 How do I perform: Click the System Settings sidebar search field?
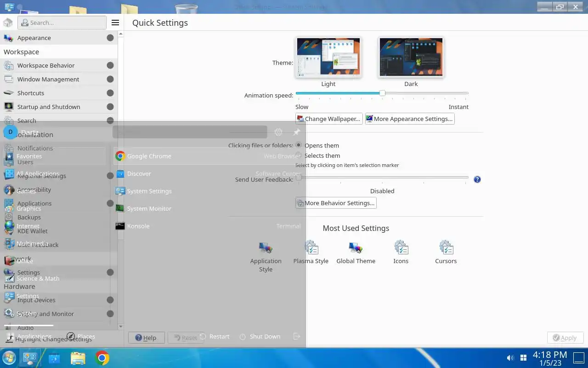pos(62,23)
